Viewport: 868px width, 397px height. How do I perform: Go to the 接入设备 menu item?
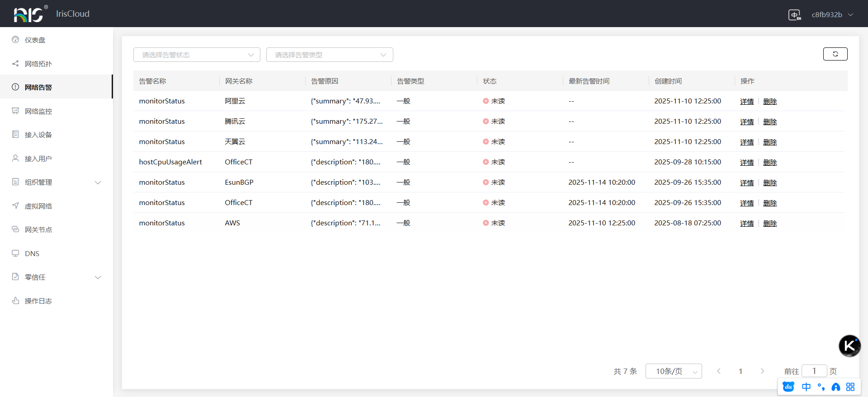pyautogui.click(x=38, y=135)
